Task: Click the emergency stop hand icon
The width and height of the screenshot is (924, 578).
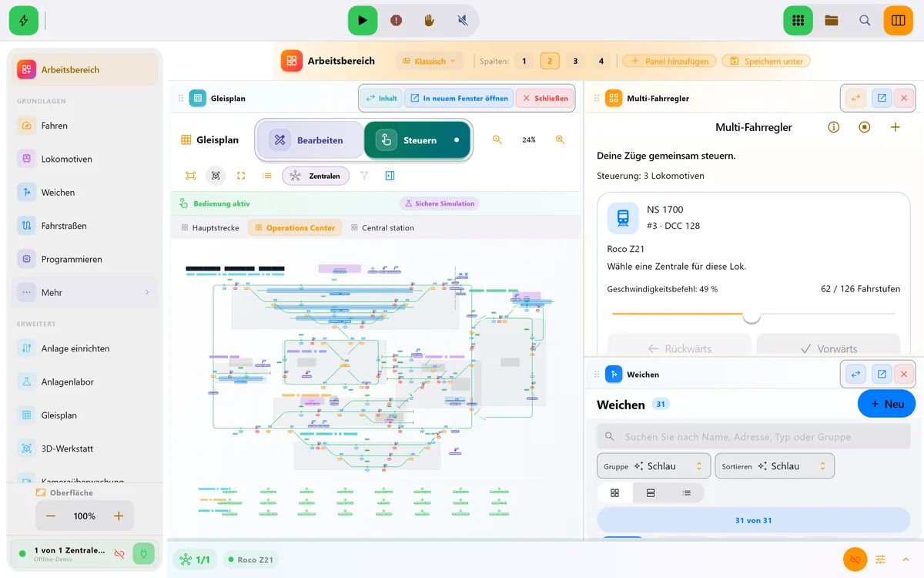Action: (430, 20)
